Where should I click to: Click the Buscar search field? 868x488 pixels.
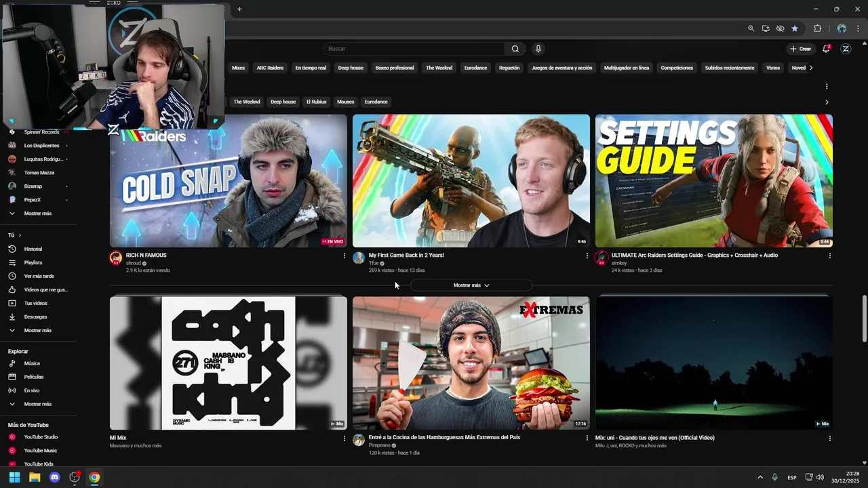coord(414,49)
